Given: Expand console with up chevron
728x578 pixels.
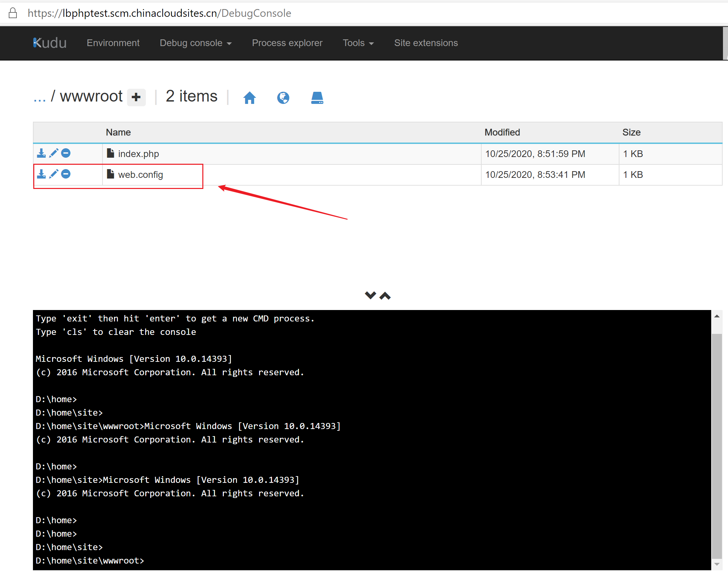Looking at the screenshot, I should coord(385,296).
